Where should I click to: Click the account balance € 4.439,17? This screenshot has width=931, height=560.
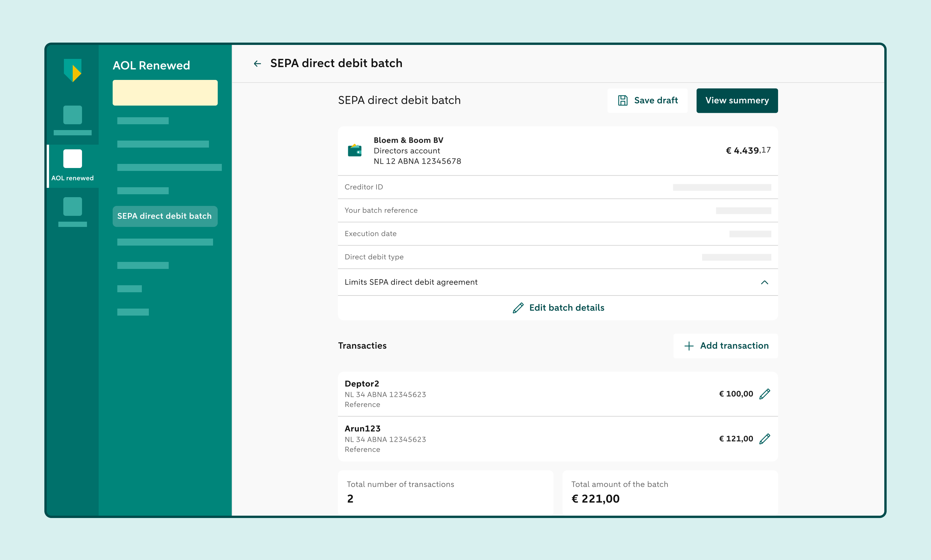point(748,150)
